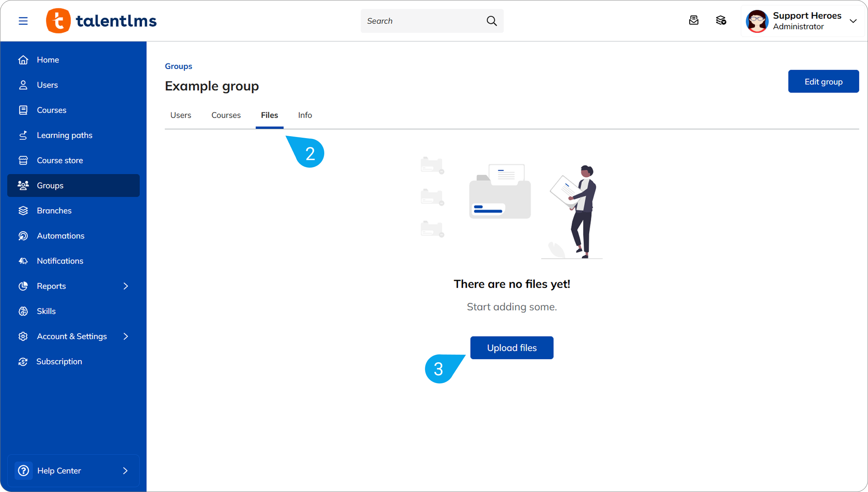This screenshot has width=868, height=492.
Task: Open the Skills section
Action: [46, 311]
